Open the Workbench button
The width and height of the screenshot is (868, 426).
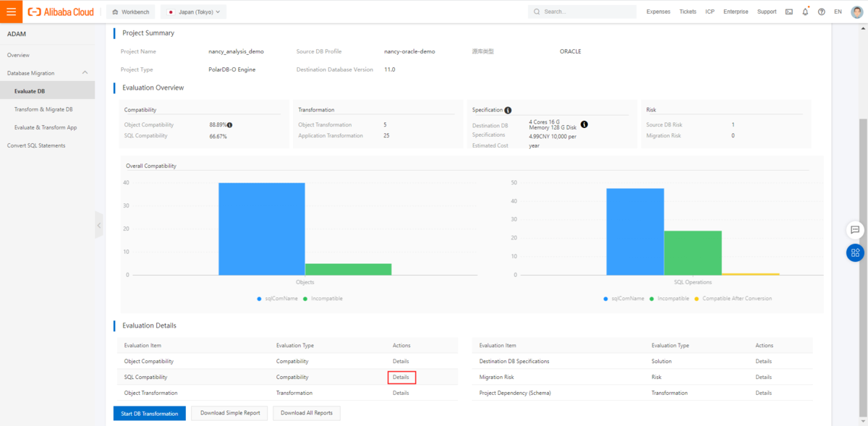coord(130,12)
